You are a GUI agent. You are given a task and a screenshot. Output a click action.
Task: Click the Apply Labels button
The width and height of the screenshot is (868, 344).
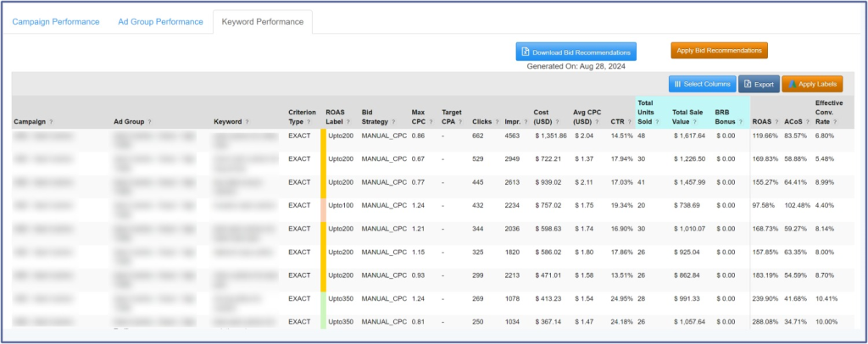click(812, 84)
